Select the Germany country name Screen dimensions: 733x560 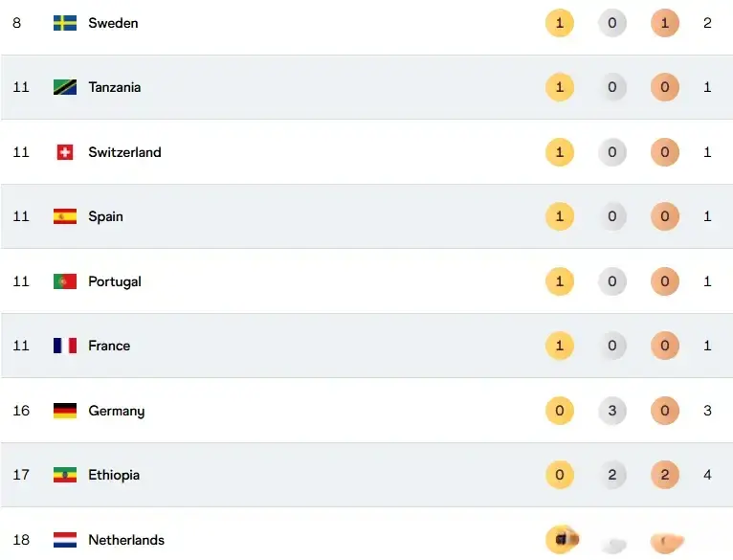(116, 411)
